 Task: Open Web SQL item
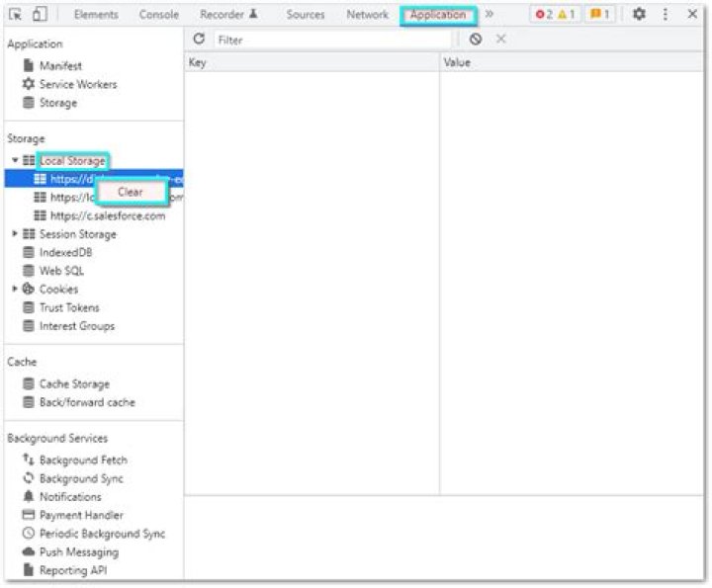tap(61, 271)
